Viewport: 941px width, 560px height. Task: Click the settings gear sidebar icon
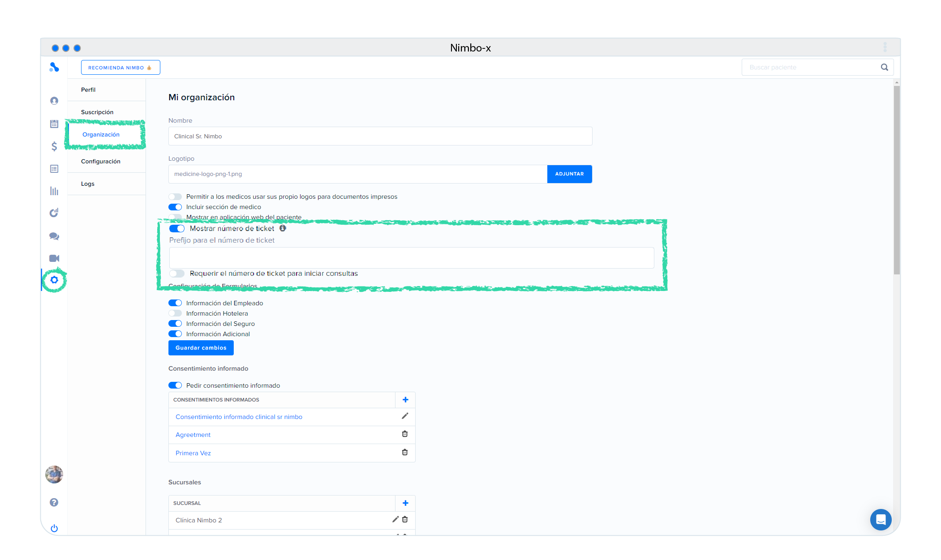[x=54, y=280]
